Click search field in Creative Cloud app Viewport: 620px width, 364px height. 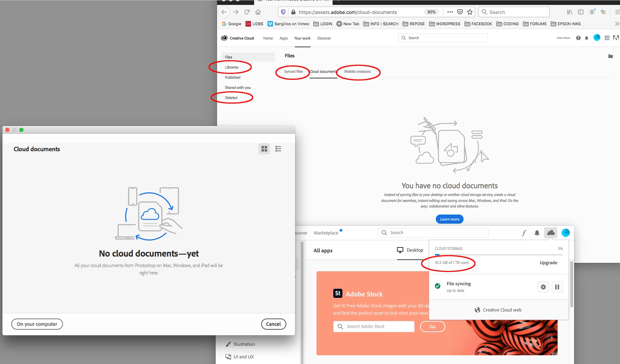point(433,233)
